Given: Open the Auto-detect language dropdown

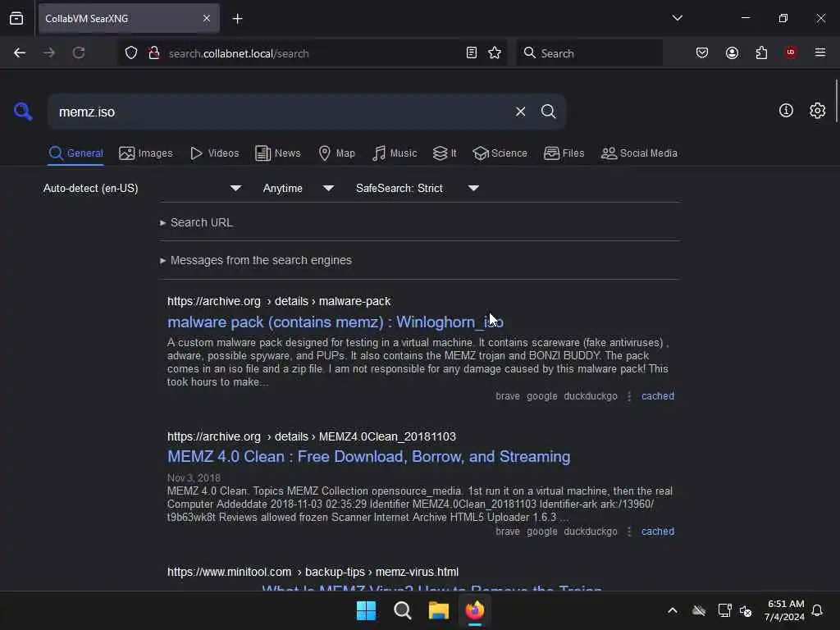Looking at the screenshot, I should coord(143,189).
